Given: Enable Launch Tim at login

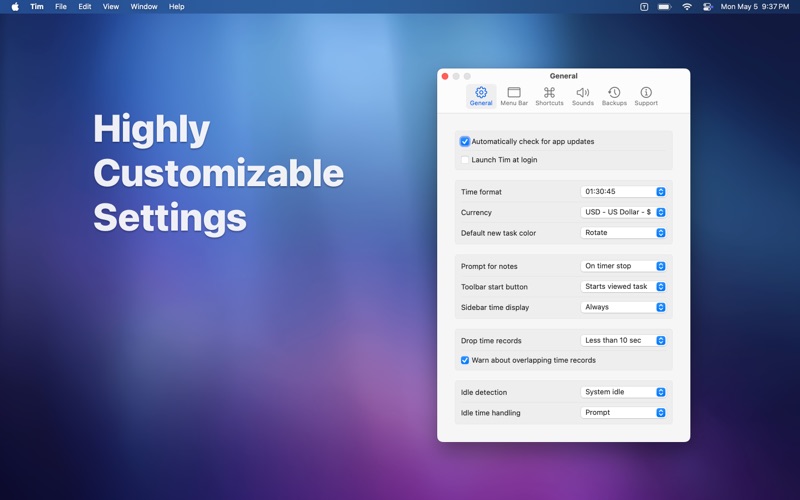Looking at the screenshot, I should point(465,160).
